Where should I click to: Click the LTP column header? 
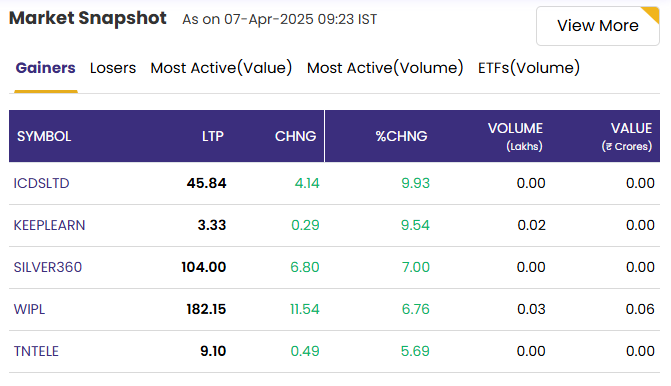pos(213,136)
